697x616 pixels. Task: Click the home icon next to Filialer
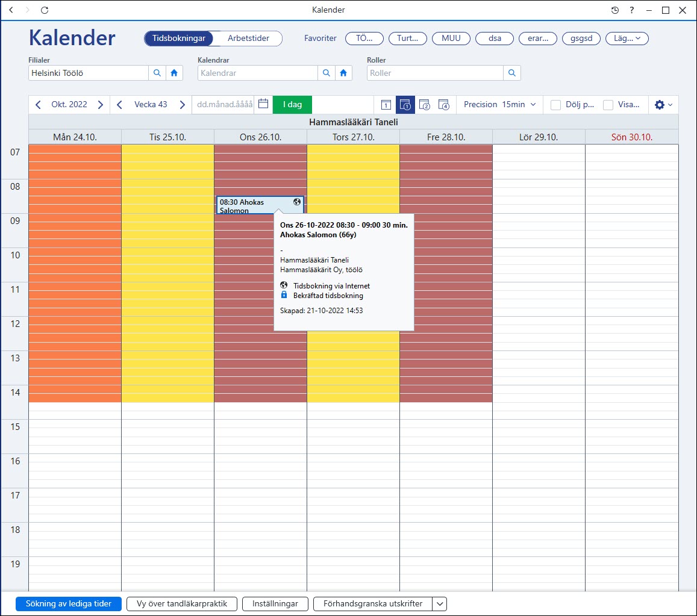coord(174,73)
